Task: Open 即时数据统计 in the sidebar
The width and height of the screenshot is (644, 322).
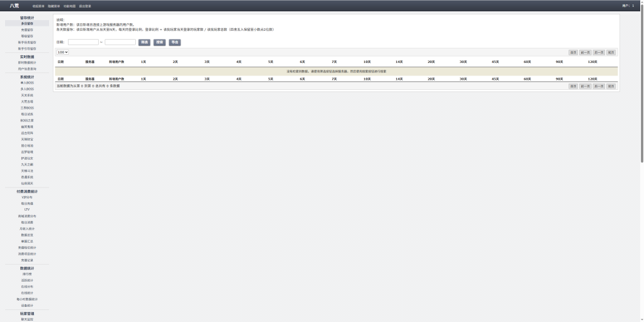Action: click(27, 62)
